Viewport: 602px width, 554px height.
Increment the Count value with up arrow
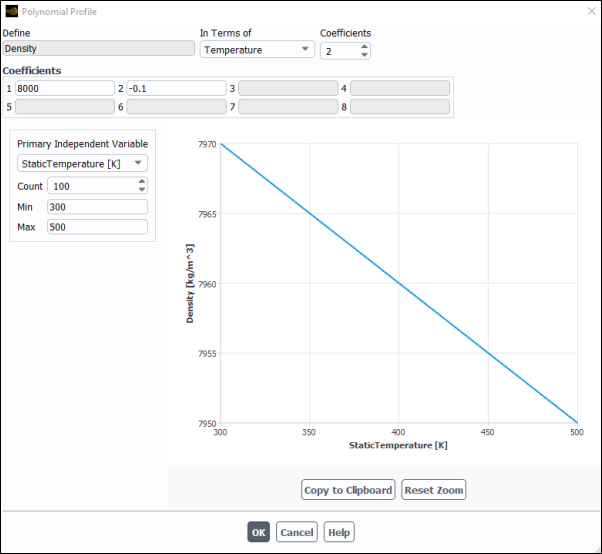[142, 182]
